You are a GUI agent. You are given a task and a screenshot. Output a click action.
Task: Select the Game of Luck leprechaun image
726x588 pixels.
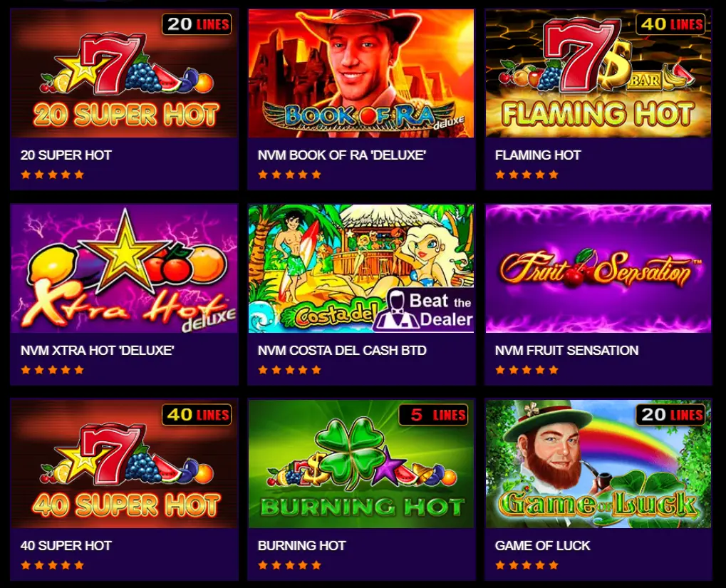[598, 464]
